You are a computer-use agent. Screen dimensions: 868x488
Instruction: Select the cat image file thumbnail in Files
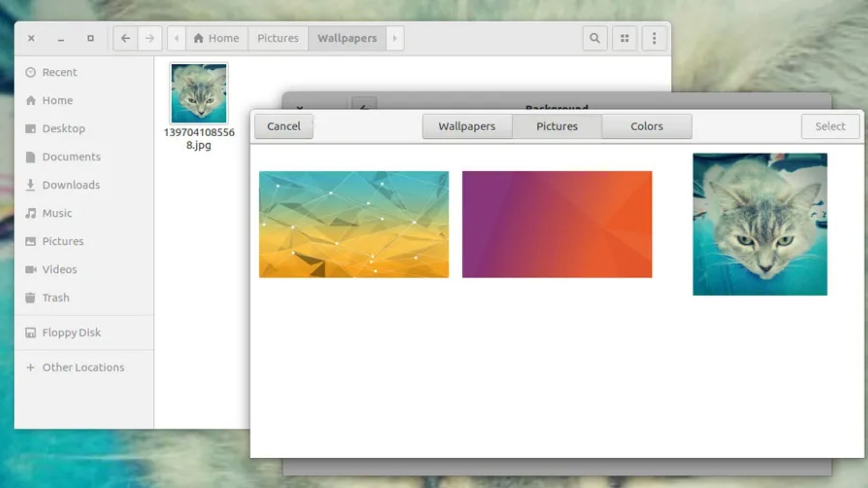pos(199,93)
